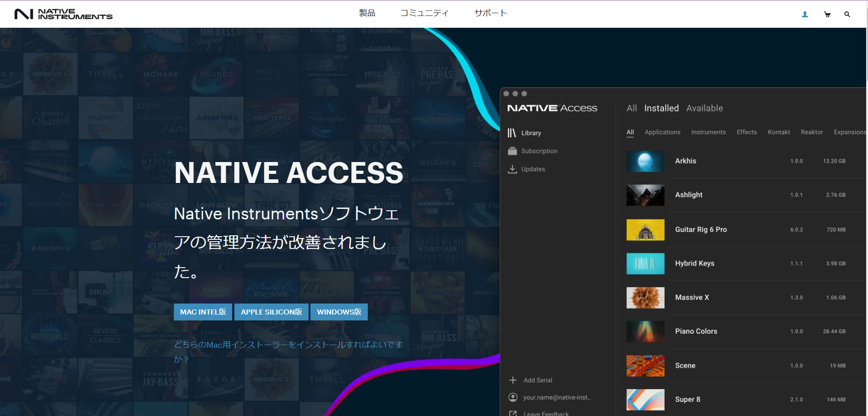Open the サポート menu
The height and width of the screenshot is (416, 868).
point(491,13)
